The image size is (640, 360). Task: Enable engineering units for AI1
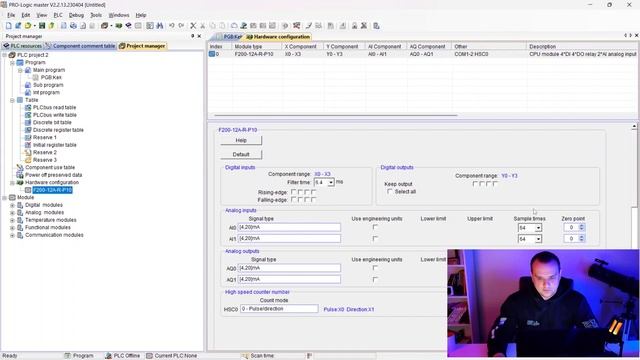375,238
